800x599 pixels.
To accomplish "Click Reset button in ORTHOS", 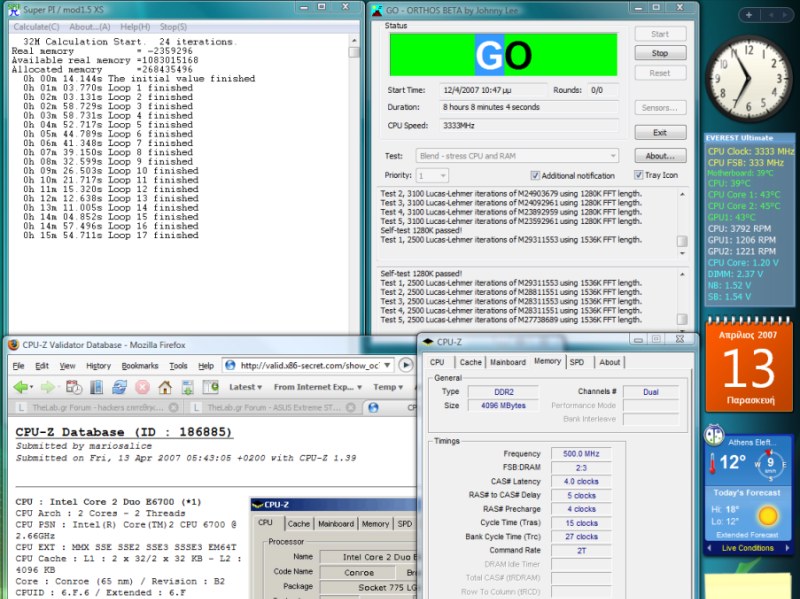I will coord(660,73).
